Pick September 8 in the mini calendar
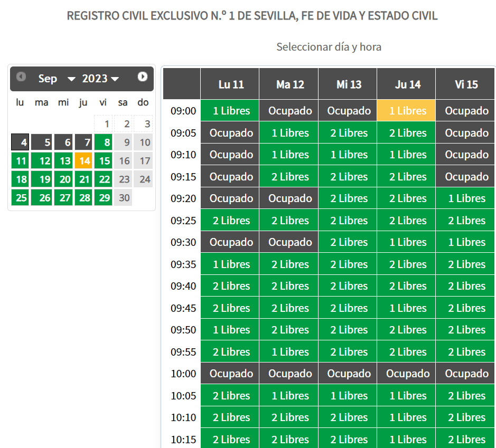Viewport: 496px width, 448px height. coord(104,142)
